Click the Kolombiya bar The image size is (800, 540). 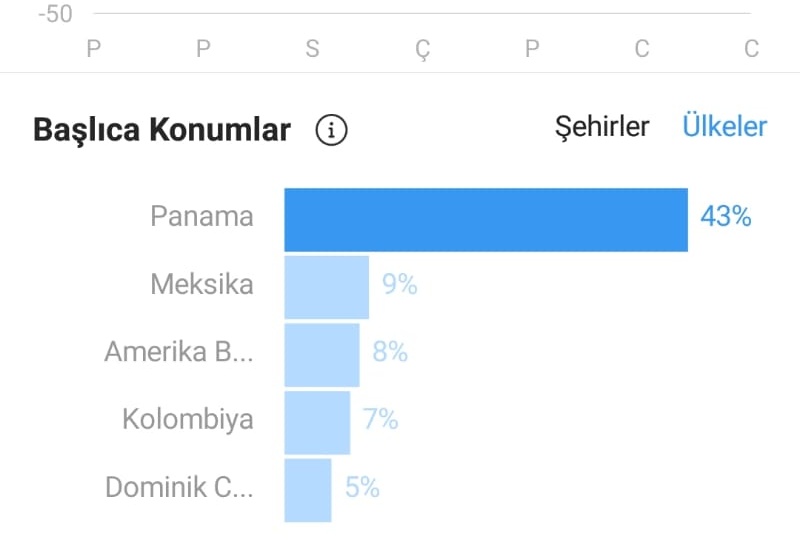point(317,423)
